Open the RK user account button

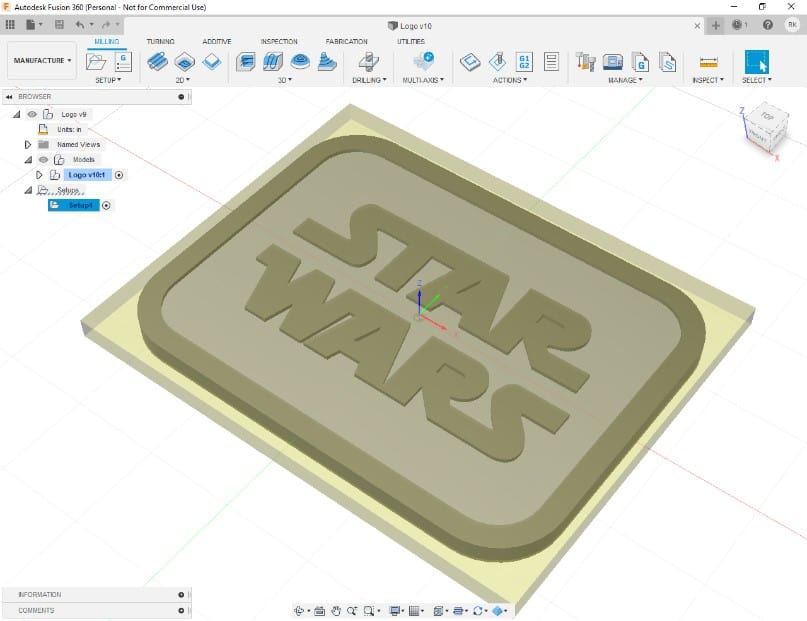pyautogui.click(x=792, y=25)
